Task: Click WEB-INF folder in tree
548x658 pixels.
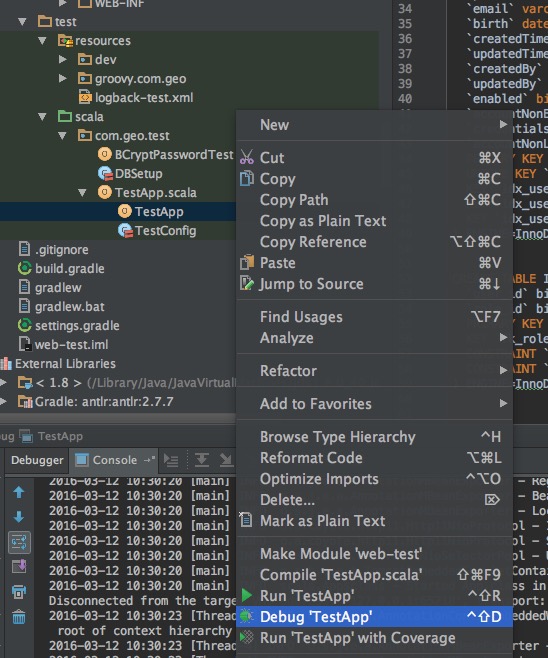Action: [x=119, y=3]
